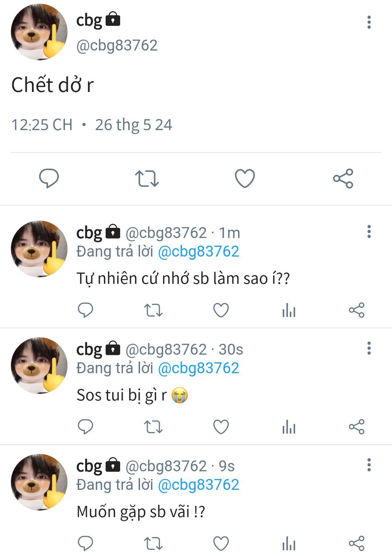Open the main tweet author's profile picture
Image resolution: width=392 pixels, height=556 pixels.
(x=39, y=32)
